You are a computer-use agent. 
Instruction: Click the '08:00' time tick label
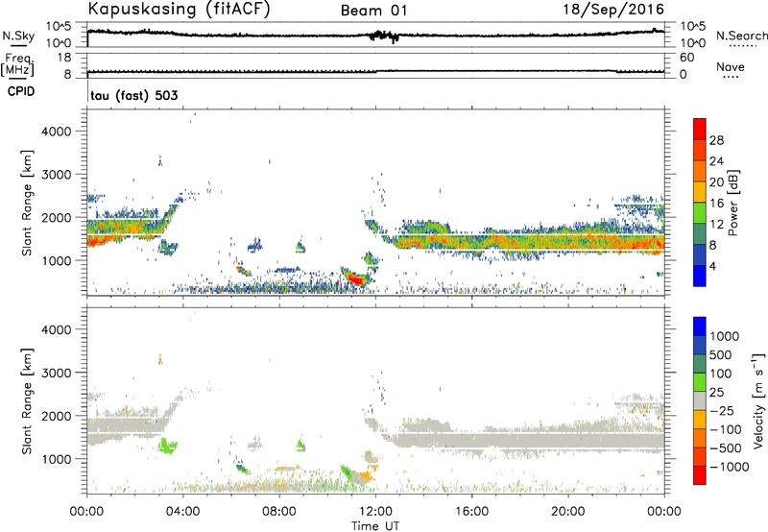coord(279,512)
